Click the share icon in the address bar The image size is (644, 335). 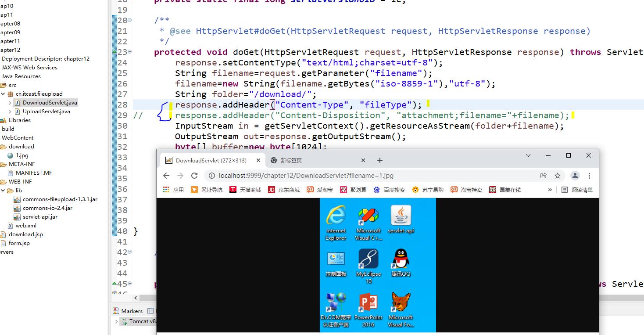pos(543,175)
